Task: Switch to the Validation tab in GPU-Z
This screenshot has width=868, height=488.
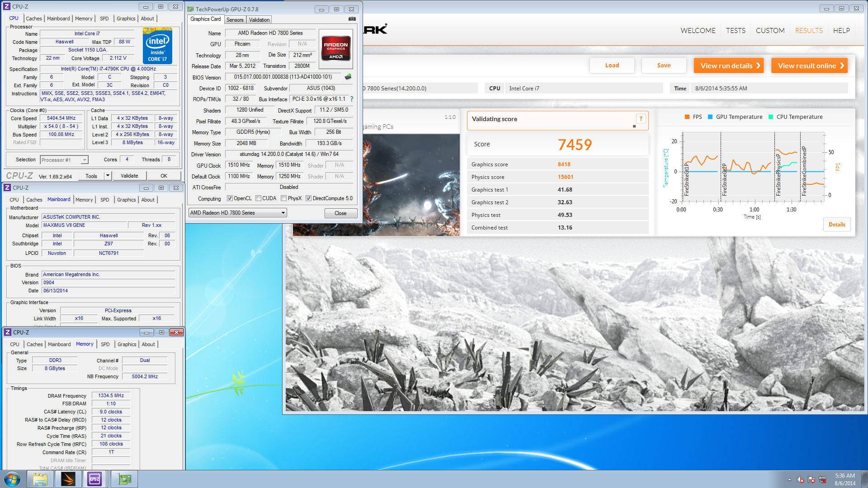Action: [259, 20]
